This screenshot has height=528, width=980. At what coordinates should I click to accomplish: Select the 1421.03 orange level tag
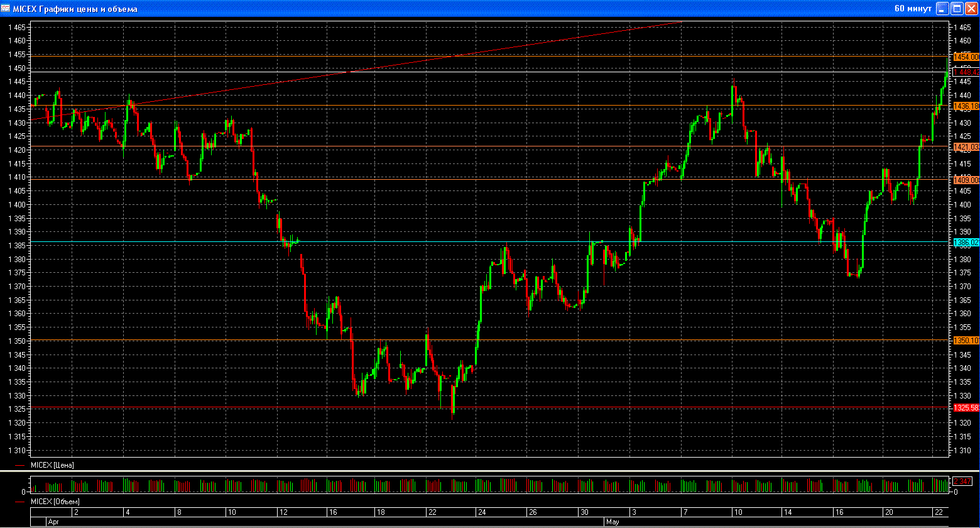[x=966, y=146]
